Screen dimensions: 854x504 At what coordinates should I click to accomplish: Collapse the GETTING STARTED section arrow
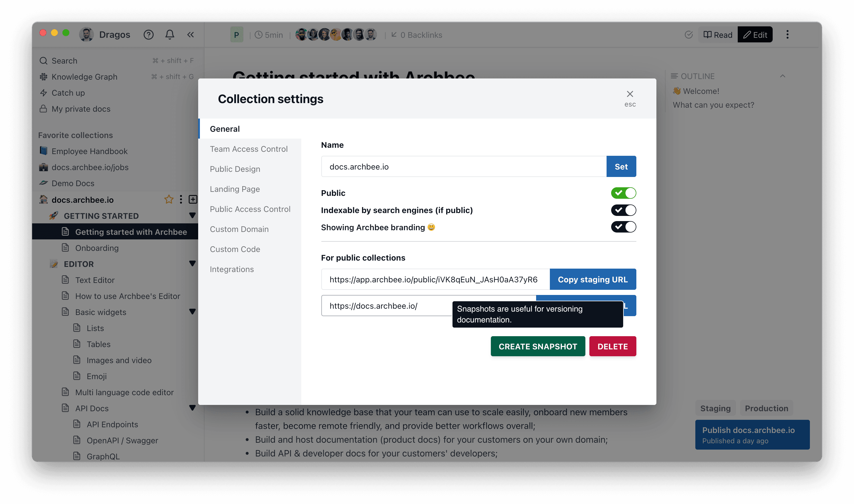192,216
